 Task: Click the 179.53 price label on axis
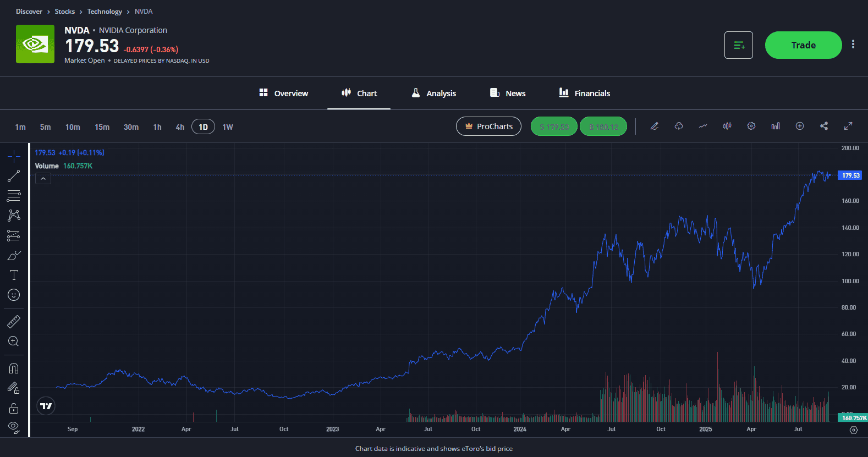tap(850, 175)
